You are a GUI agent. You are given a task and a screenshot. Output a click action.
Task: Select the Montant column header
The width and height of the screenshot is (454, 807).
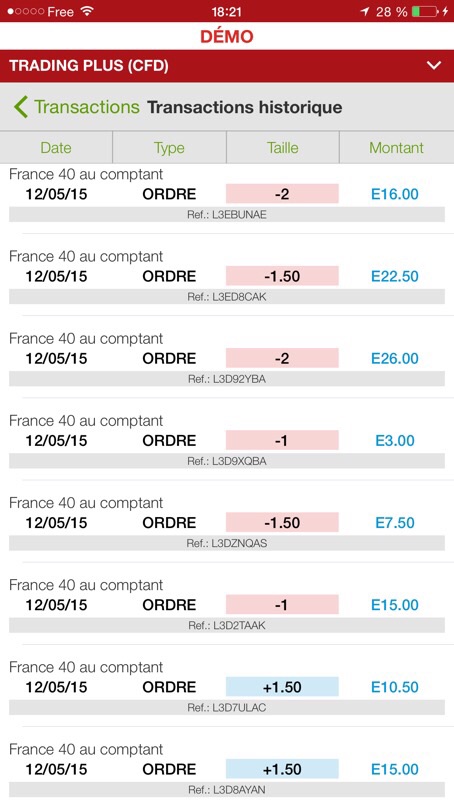click(x=396, y=148)
